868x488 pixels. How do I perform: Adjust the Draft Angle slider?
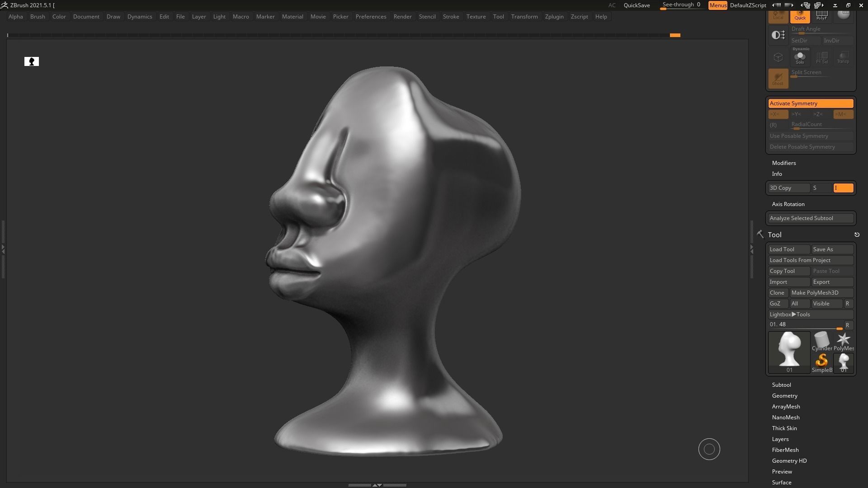point(822,30)
